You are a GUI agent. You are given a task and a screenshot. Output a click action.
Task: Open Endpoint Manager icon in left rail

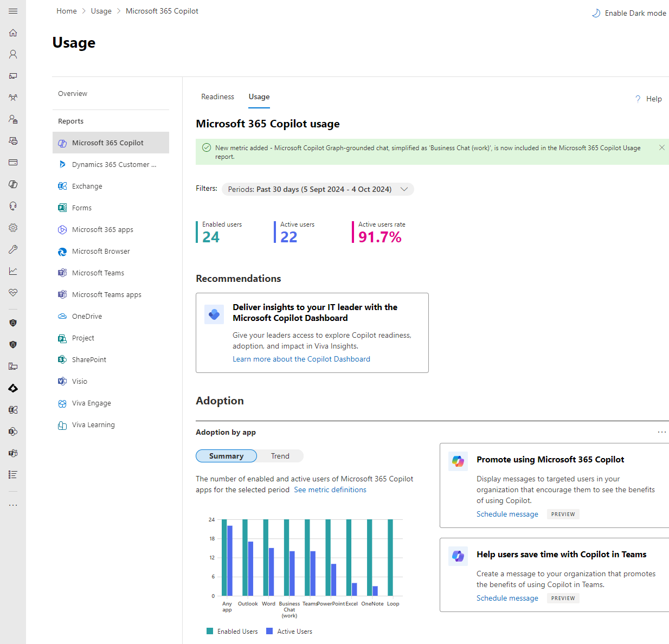(13, 366)
